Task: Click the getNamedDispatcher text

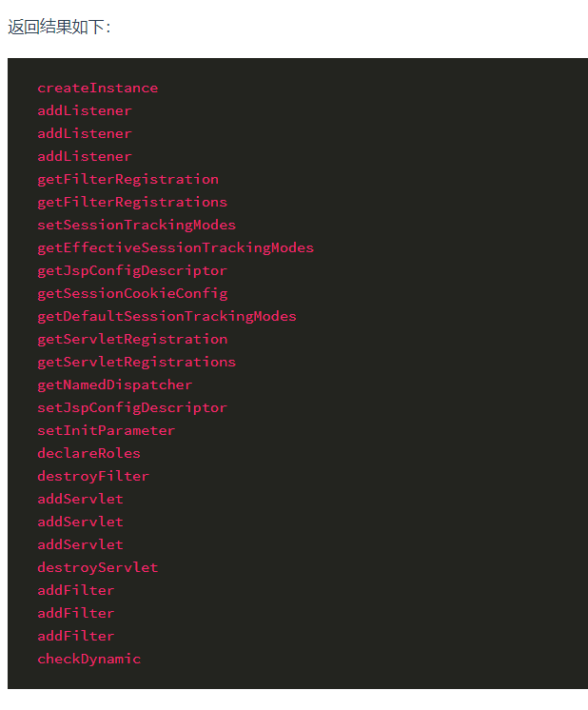Action: pyautogui.click(x=114, y=385)
